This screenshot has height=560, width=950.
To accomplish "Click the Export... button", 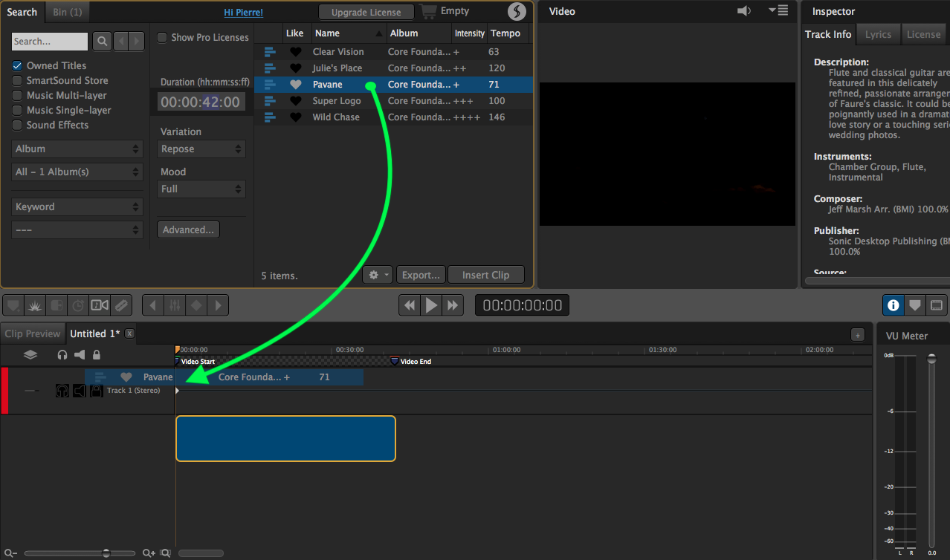I will point(421,275).
